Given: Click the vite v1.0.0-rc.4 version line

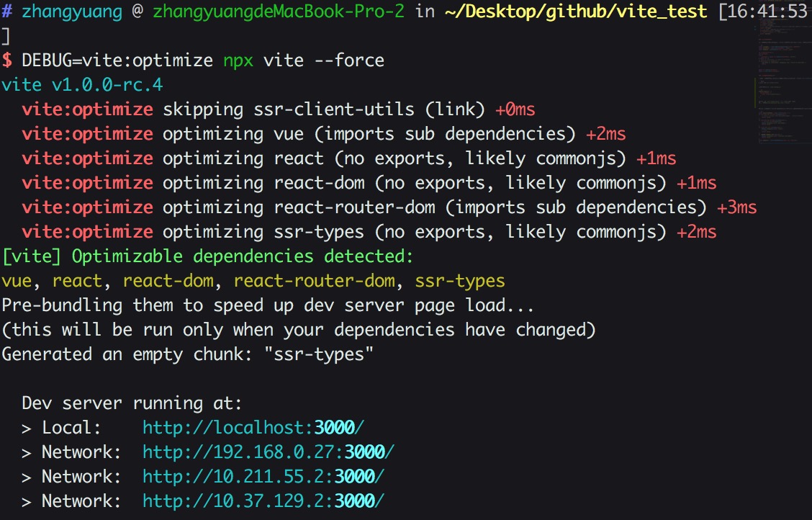Looking at the screenshot, I should 82,85.
